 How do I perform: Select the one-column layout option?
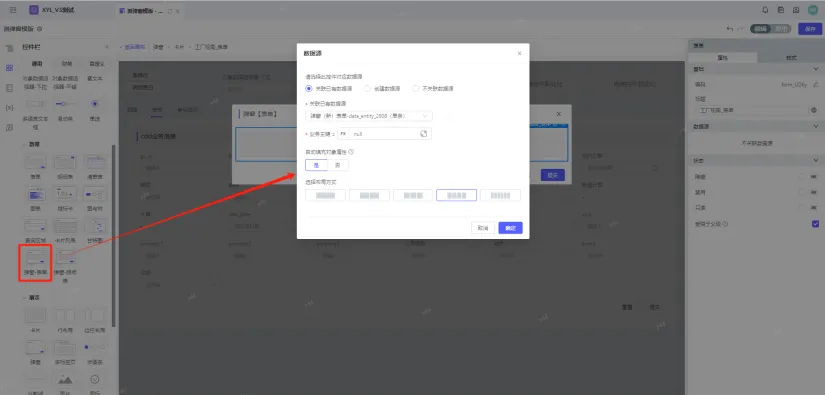coord(325,195)
